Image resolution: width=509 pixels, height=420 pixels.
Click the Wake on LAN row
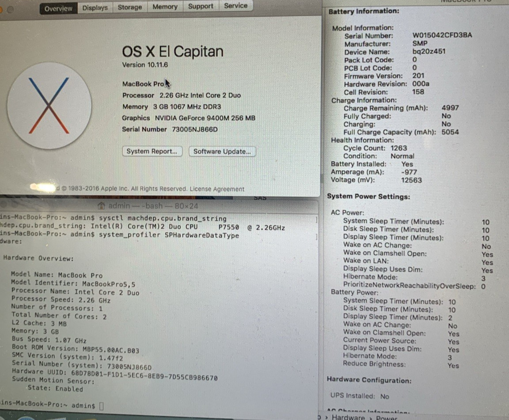tap(418, 261)
